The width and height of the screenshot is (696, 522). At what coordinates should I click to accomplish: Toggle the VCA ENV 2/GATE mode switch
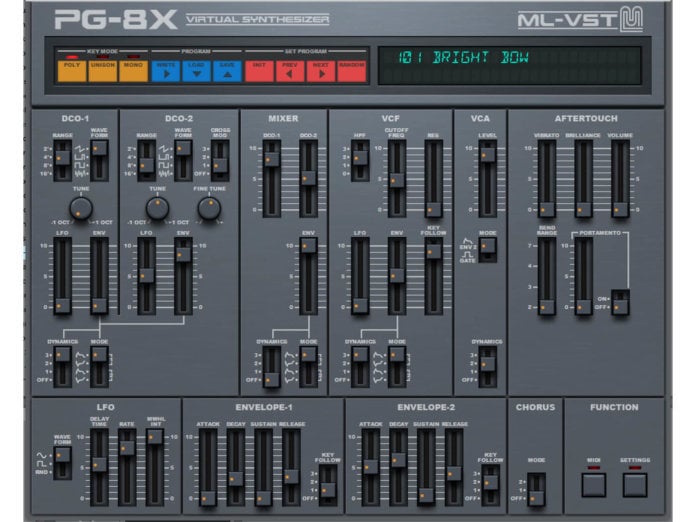point(487,248)
